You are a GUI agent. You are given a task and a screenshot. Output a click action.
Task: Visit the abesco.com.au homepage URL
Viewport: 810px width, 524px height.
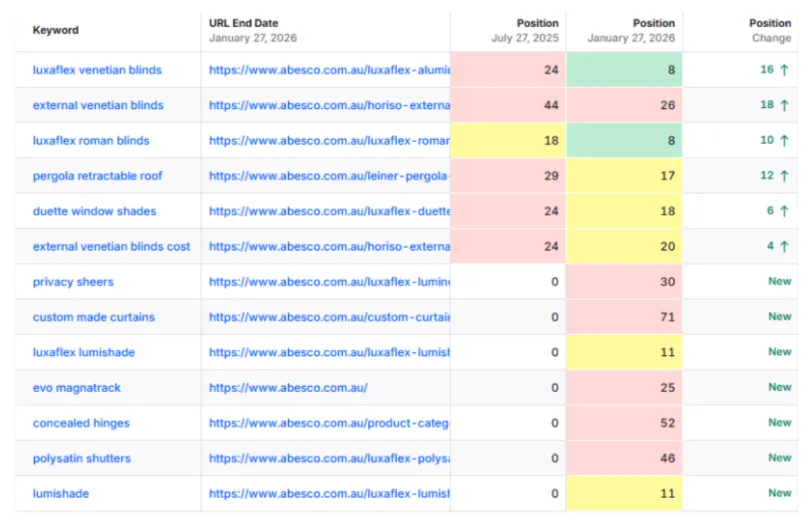point(288,388)
